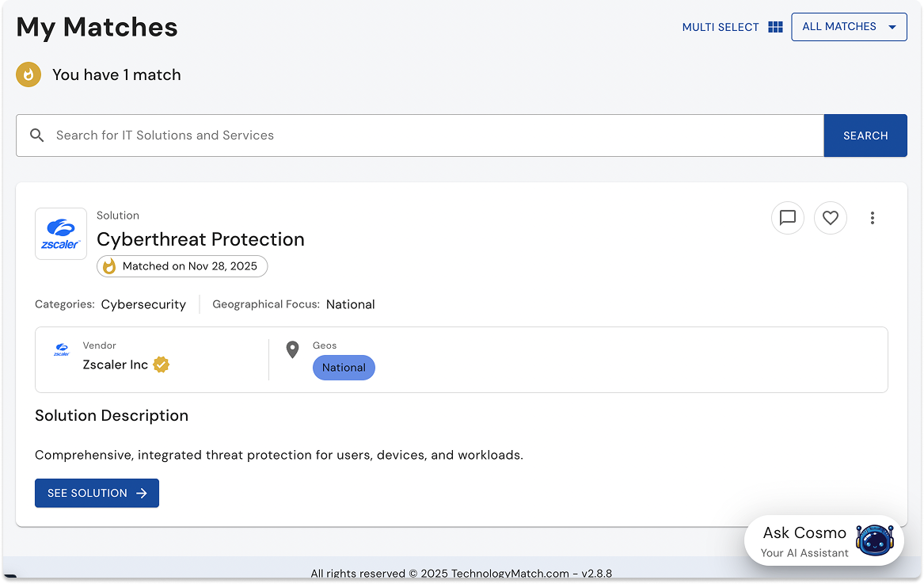Click the Matched on Nov 28 badge

182,266
